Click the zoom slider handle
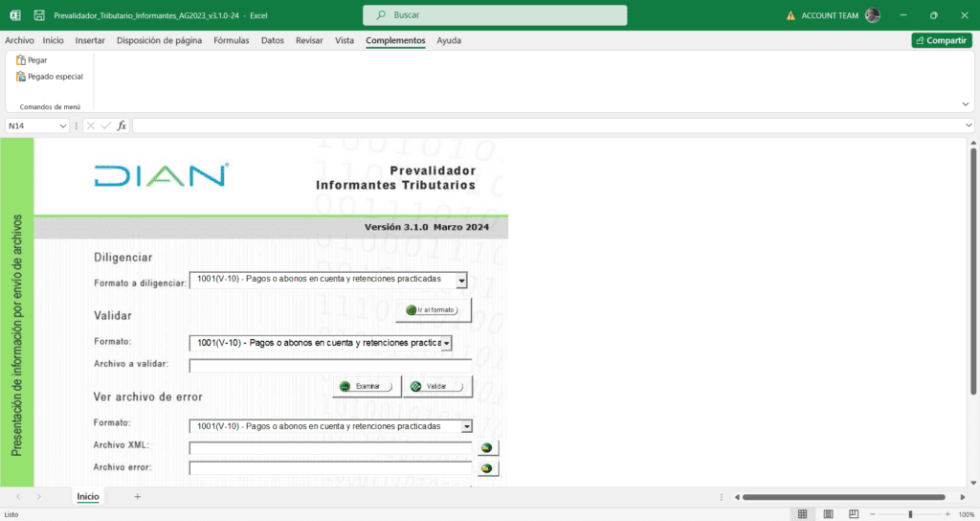 click(911, 514)
